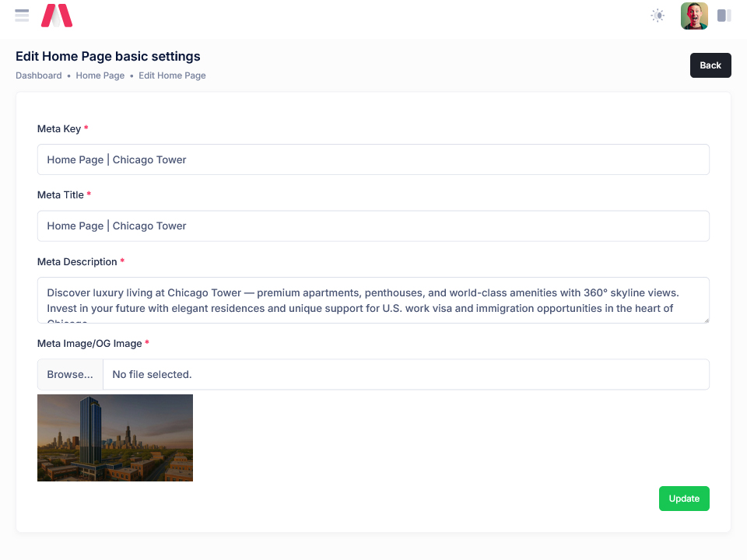Click Browse... to choose an image file

click(x=70, y=374)
